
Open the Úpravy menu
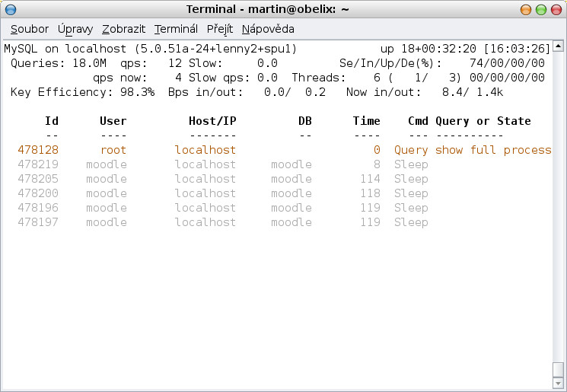coord(75,29)
